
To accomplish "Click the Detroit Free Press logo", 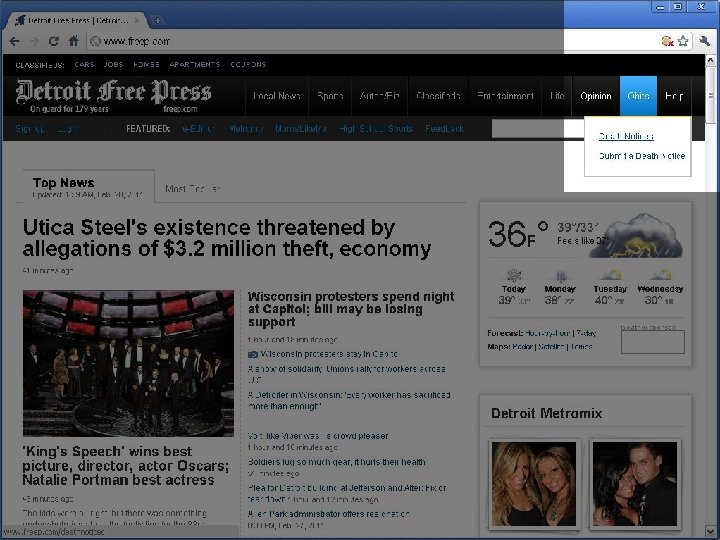I will (x=113, y=96).
